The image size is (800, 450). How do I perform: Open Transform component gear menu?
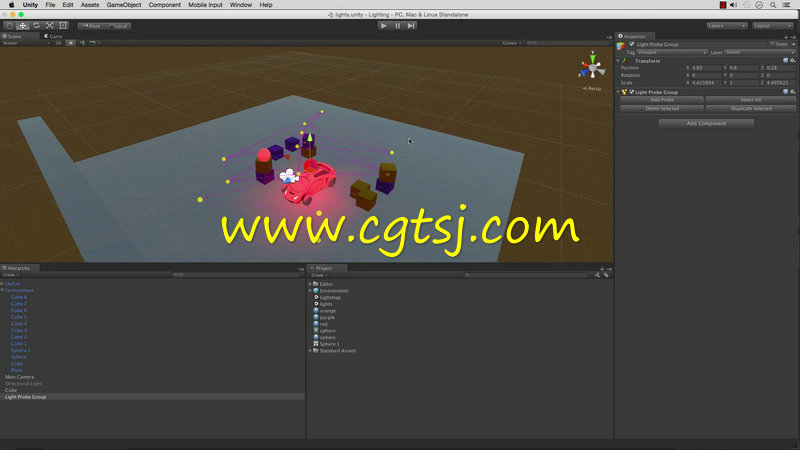[793, 61]
